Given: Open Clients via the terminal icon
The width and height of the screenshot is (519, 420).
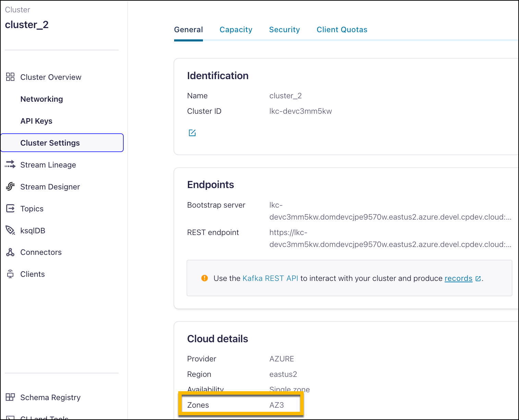Looking at the screenshot, I should click(x=10, y=274).
